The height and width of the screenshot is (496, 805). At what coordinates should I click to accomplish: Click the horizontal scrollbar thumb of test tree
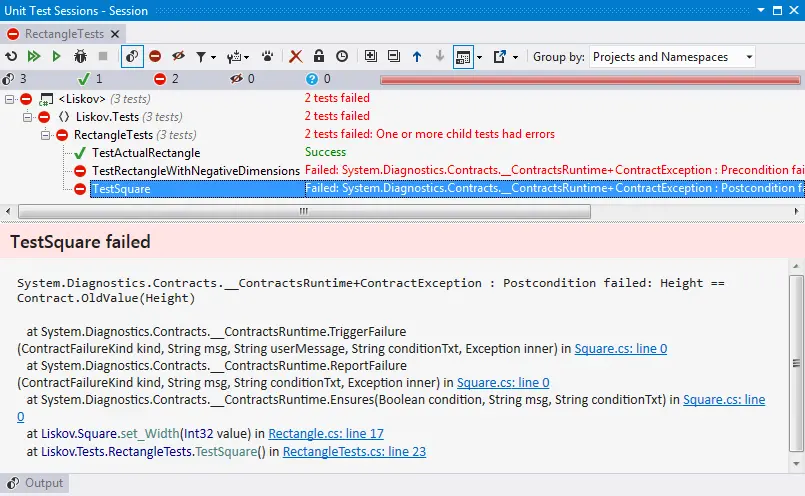coord(304,211)
